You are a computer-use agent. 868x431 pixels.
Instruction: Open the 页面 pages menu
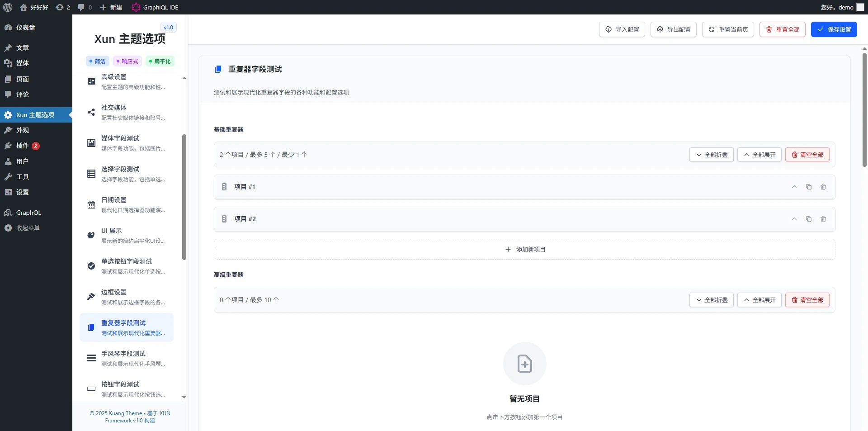(36, 79)
